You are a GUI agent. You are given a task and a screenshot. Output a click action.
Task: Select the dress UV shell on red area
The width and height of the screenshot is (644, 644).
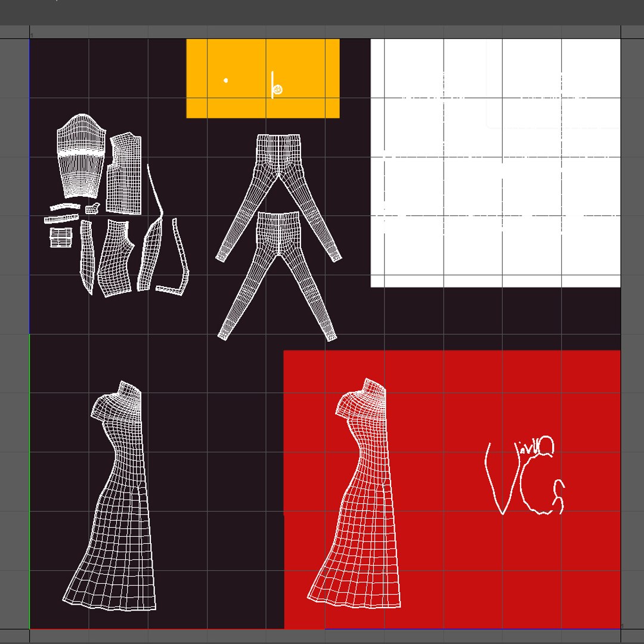pyautogui.click(x=354, y=493)
